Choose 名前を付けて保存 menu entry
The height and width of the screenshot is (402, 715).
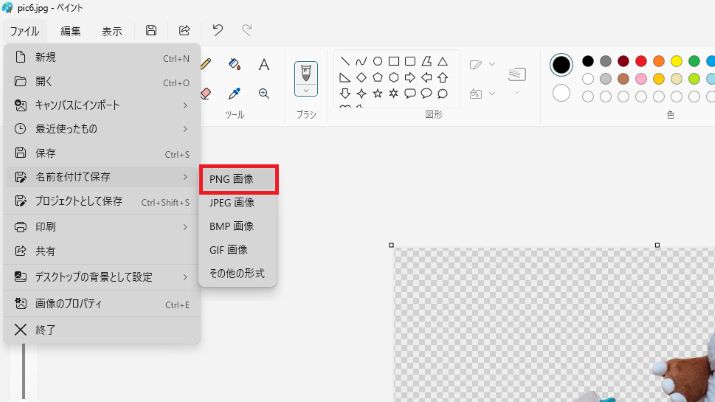tap(102, 177)
